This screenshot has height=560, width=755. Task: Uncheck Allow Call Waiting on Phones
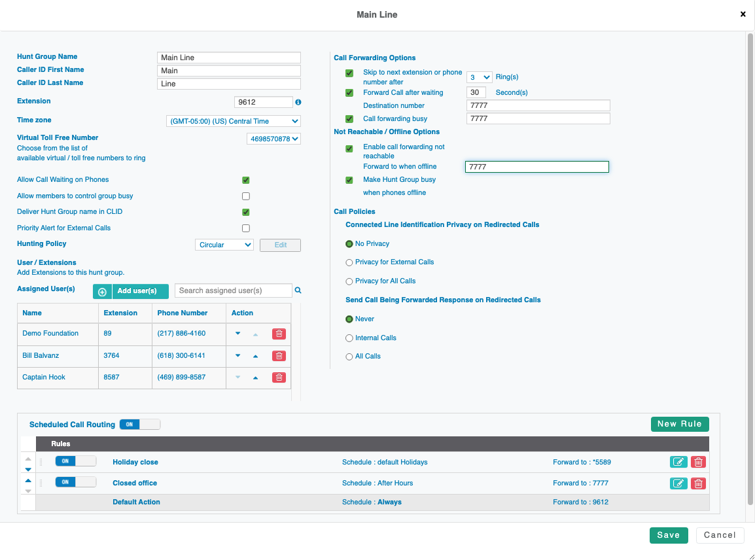point(246,180)
